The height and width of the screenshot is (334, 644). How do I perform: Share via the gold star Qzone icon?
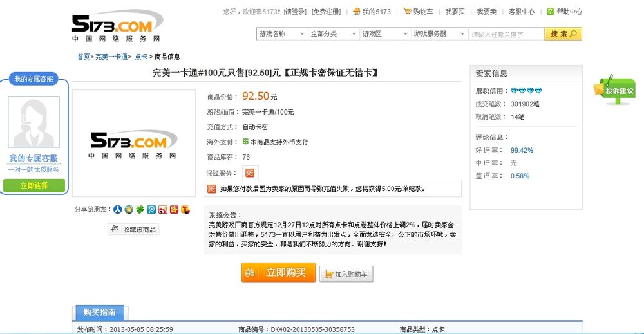129,209
